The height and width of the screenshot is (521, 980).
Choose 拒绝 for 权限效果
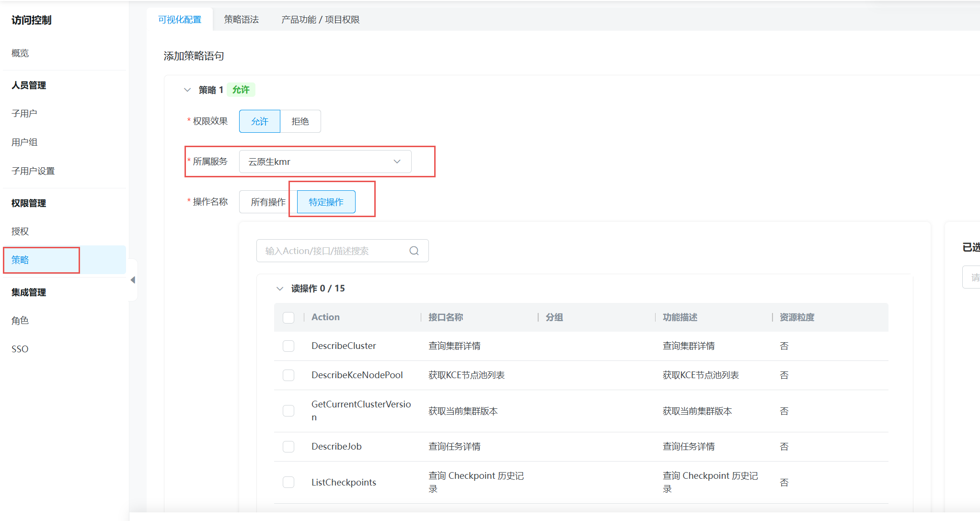click(300, 121)
